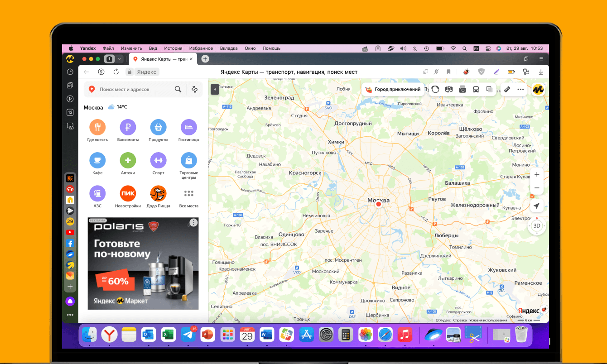
Task: Open the Изменить menu
Action: (x=131, y=48)
